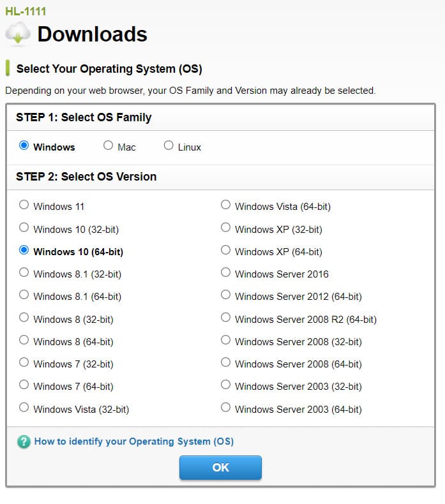Image resolution: width=445 pixels, height=504 pixels.
Task: Select Windows 7 (64-bit) radio button
Action: [x=24, y=385]
